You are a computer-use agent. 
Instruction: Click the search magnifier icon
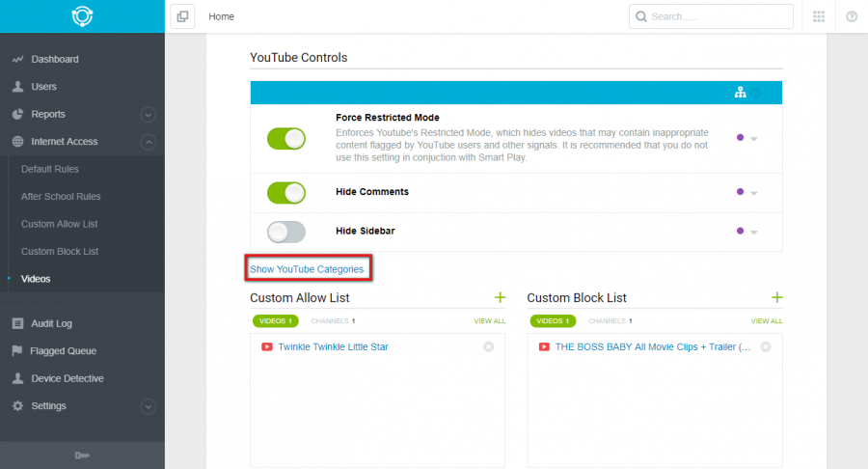[x=641, y=16]
